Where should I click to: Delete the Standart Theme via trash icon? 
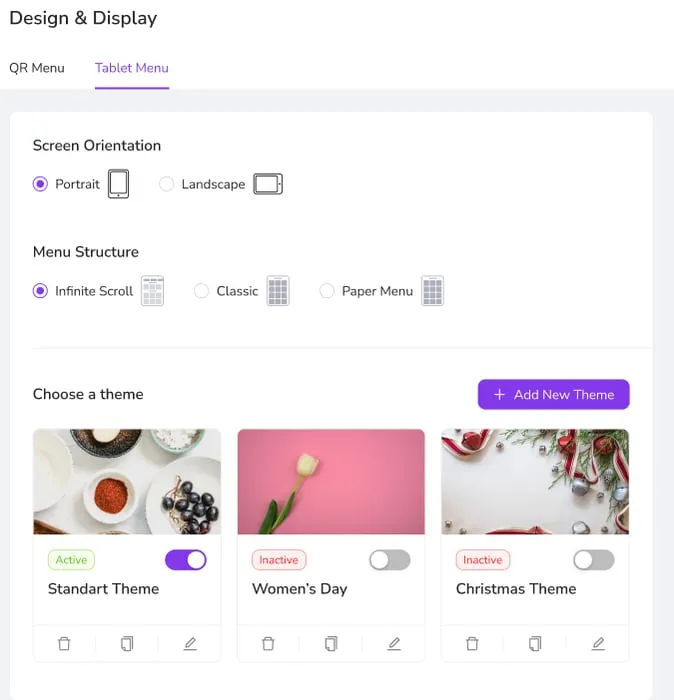tap(64, 643)
